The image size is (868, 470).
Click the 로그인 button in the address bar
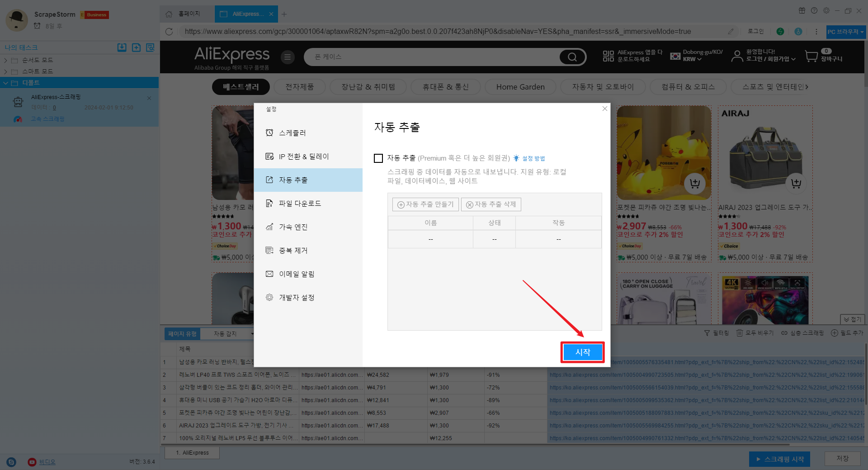755,32
